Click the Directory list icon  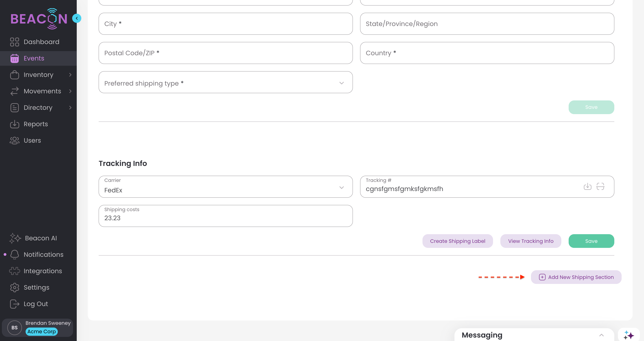coord(14,108)
